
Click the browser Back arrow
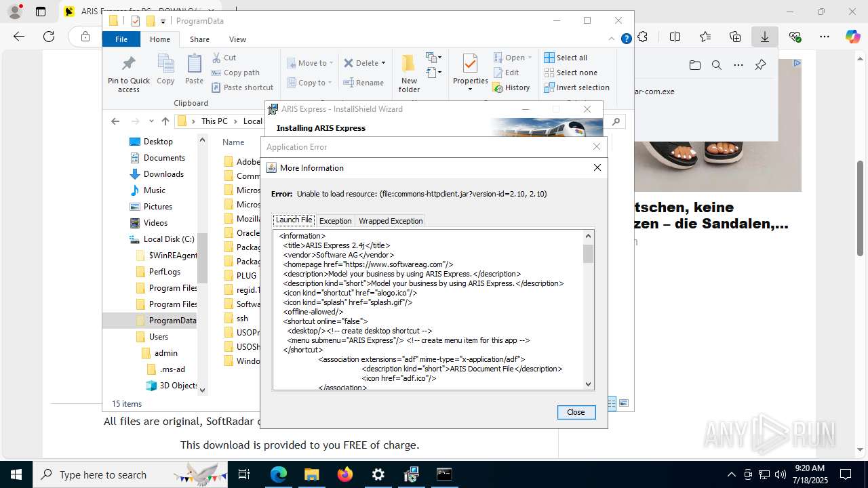19,37
